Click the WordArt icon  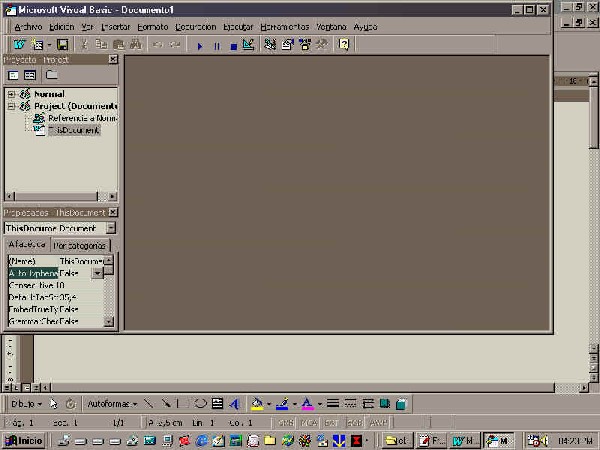[x=234, y=404]
